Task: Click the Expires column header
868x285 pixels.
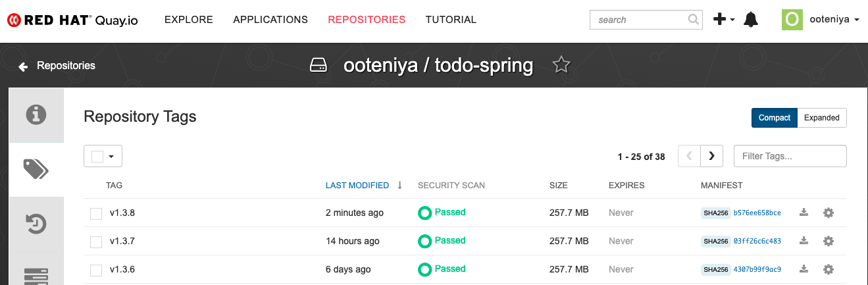Action: [626, 186]
